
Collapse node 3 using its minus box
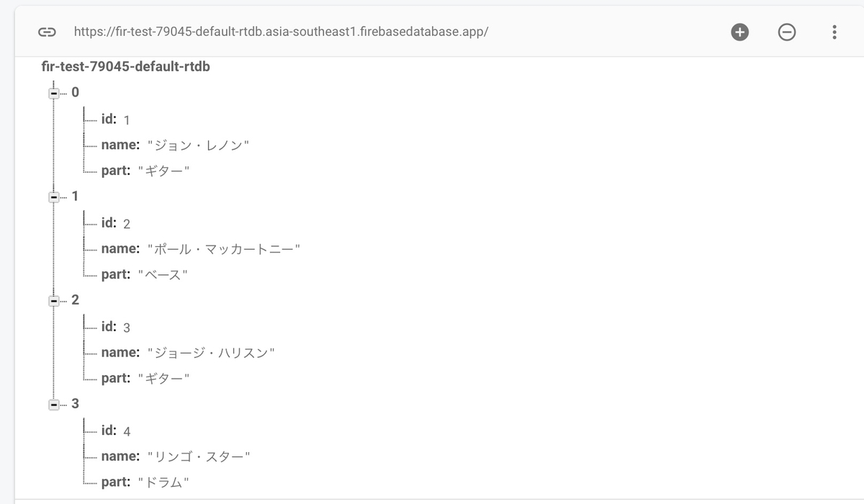point(54,403)
